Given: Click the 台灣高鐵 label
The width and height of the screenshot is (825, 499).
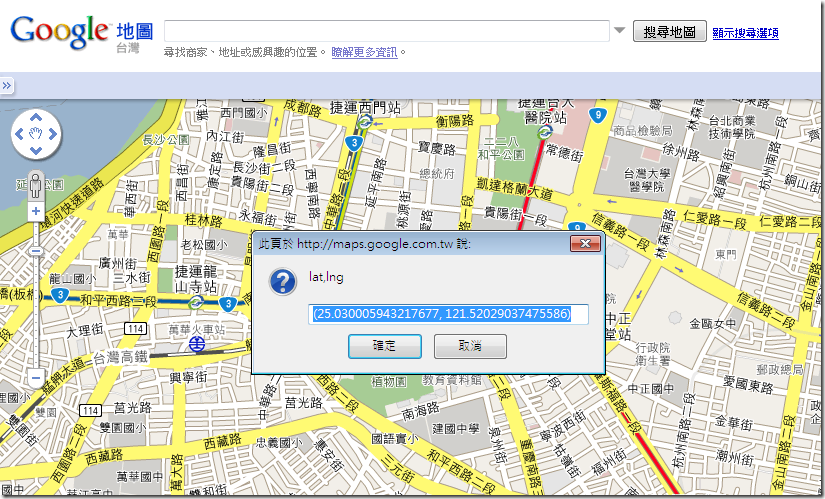Looking at the screenshot, I should pos(120,358).
